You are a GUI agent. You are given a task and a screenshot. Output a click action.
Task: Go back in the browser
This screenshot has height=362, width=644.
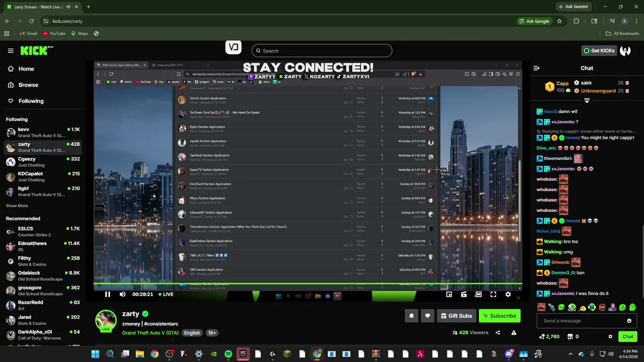[x=7, y=21]
